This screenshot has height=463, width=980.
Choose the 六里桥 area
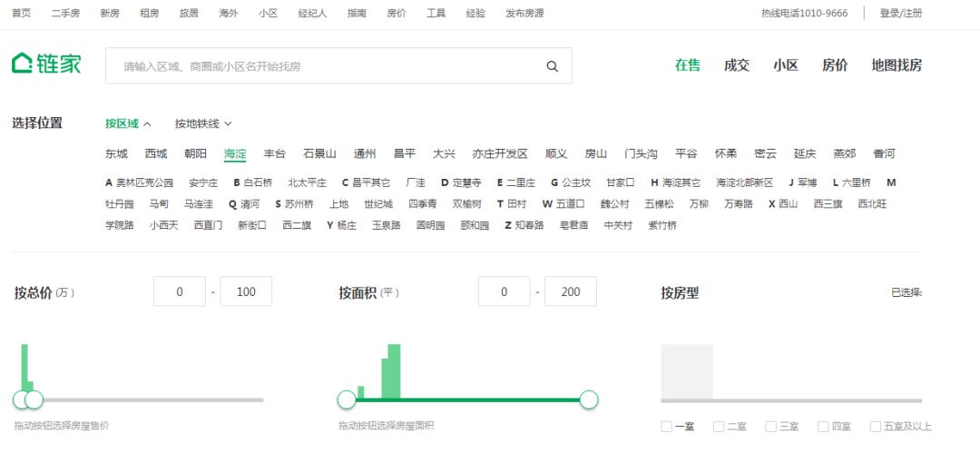click(x=857, y=182)
